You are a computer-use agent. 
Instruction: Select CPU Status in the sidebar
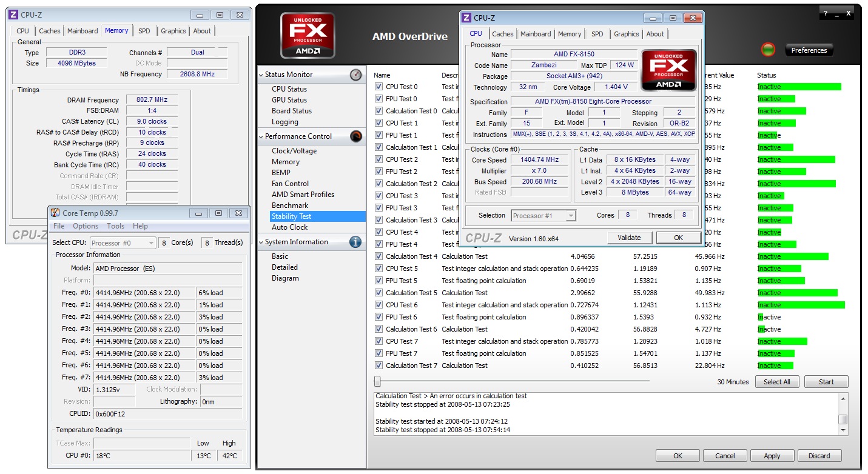[x=289, y=89]
